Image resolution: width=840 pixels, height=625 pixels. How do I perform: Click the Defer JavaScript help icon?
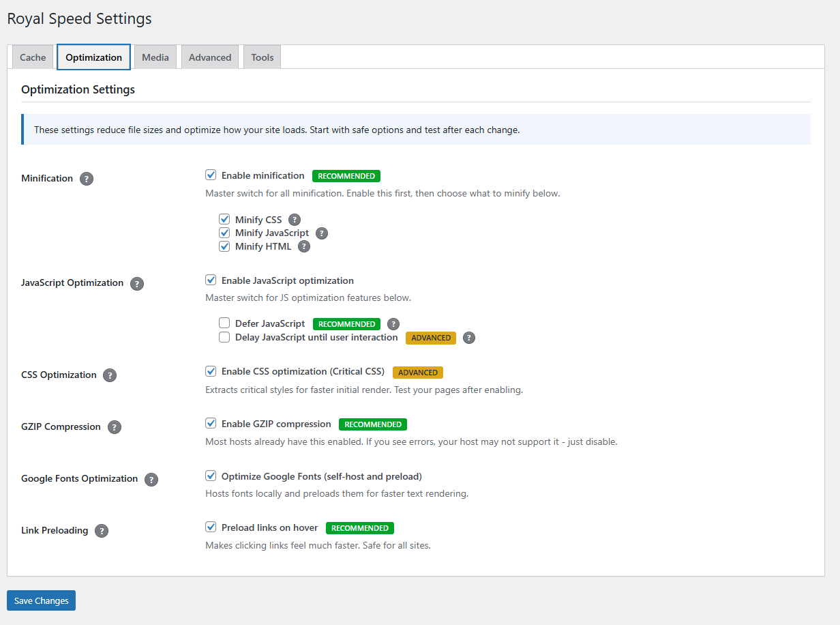pos(393,323)
